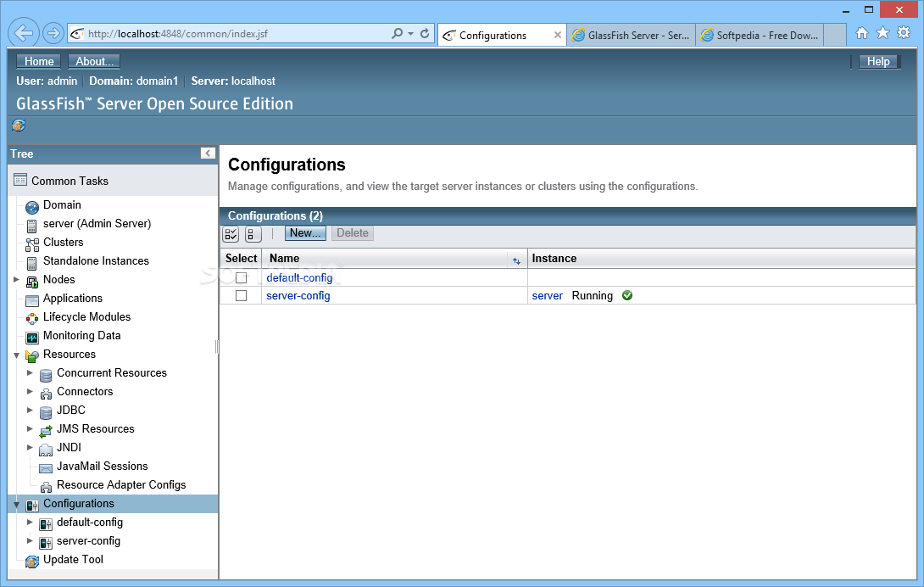Screen dimensions: 924x587
Task: Click the Nodes icon in tree
Action: click(32, 282)
